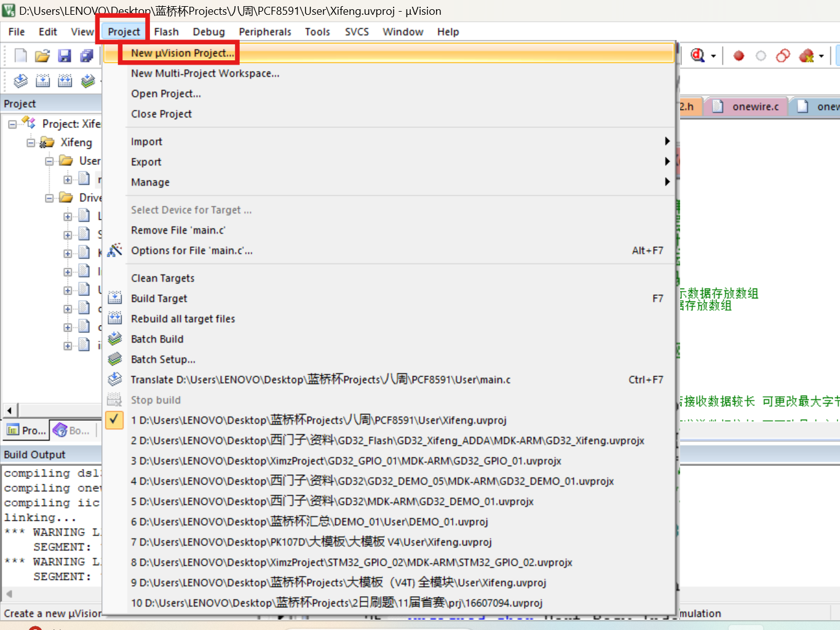Open the Kill Breakpoints dropdown arrow
The width and height of the screenshot is (840, 630).
(821, 57)
